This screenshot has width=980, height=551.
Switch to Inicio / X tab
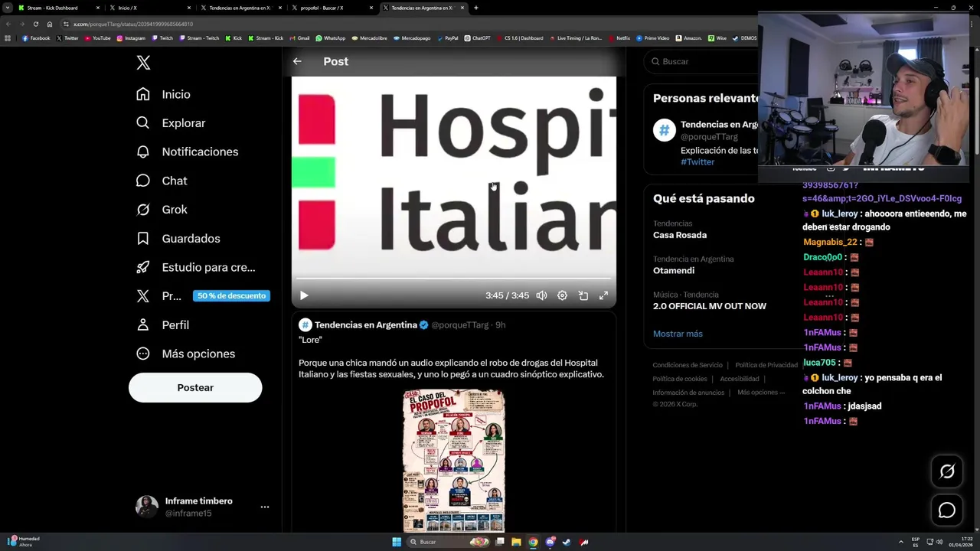coord(149,8)
